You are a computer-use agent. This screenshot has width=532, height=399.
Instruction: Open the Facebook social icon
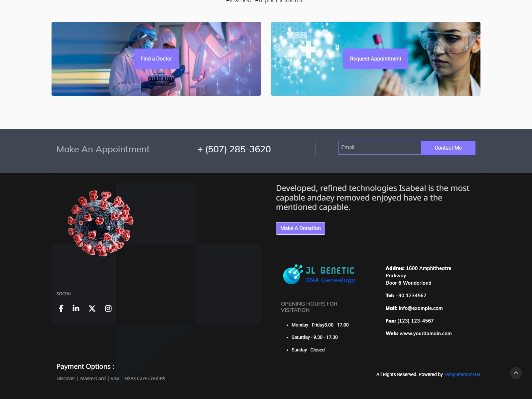(61, 309)
